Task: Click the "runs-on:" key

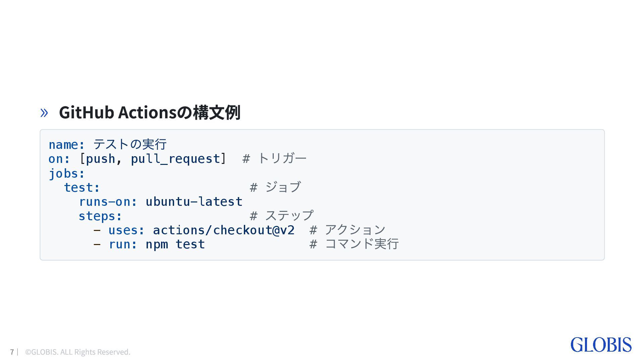Action: [108, 202]
